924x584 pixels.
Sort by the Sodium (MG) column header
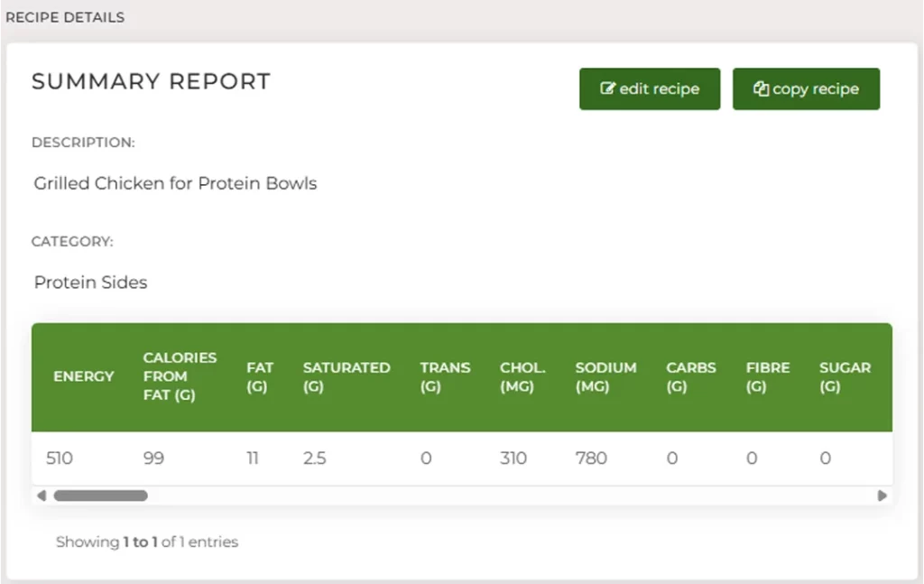[605, 376]
